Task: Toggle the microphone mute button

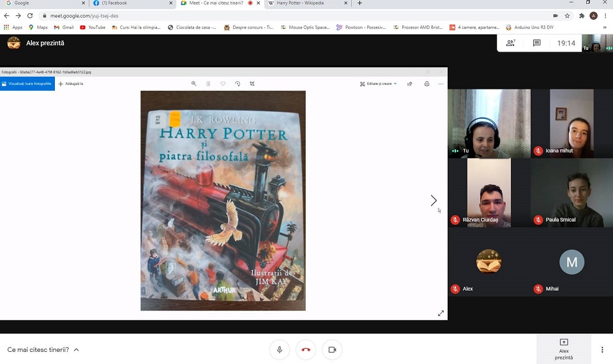Action: click(279, 349)
